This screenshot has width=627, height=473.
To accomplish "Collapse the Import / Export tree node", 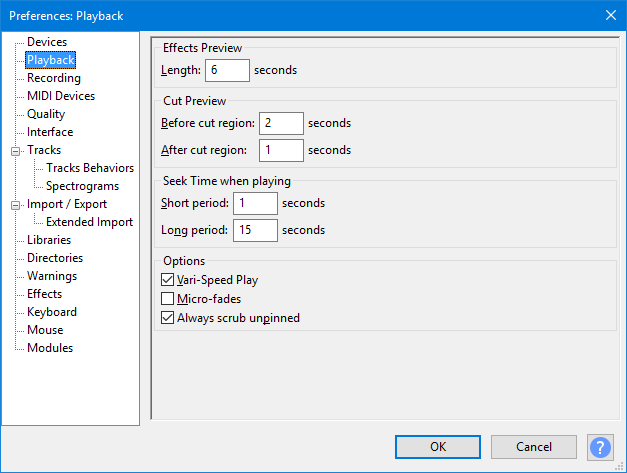I will point(16,205).
